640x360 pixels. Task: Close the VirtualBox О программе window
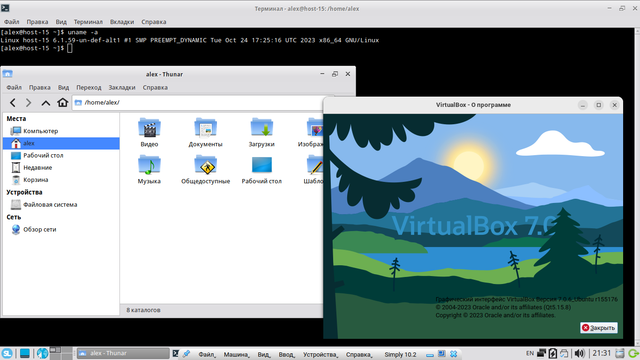[615, 105]
